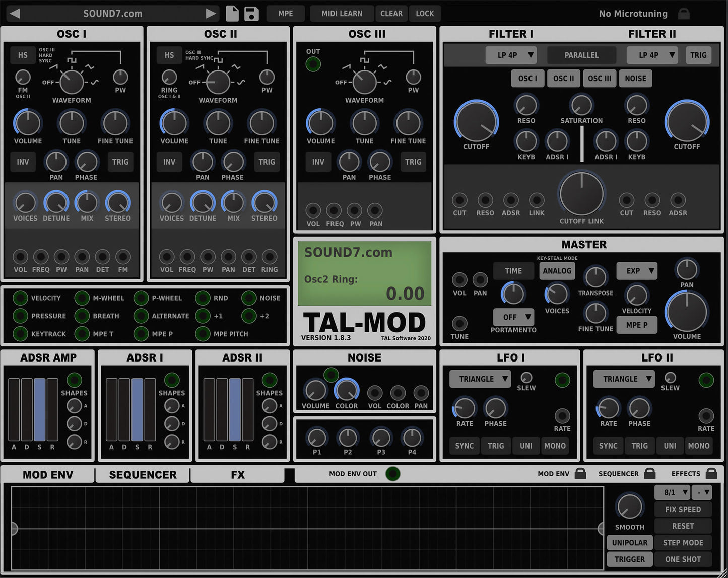Open LFO I TRIANGLE waveform dropdown
Image resolution: width=728 pixels, height=578 pixels.
pyautogui.click(x=480, y=379)
